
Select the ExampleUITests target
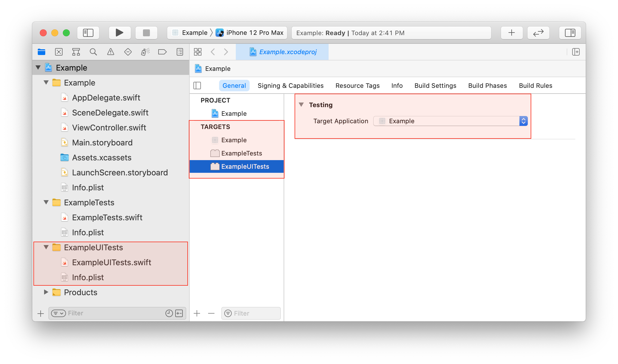click(x=237, y=166)
